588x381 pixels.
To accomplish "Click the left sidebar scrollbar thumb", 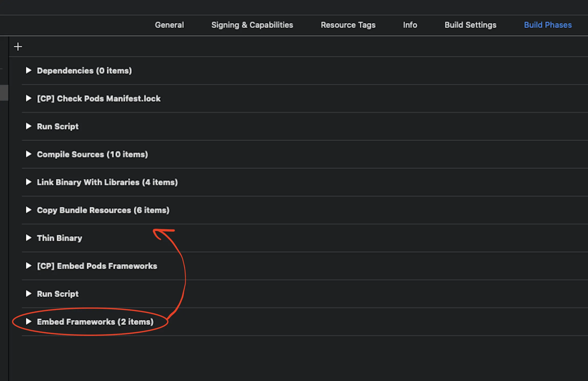I will 4,93.
